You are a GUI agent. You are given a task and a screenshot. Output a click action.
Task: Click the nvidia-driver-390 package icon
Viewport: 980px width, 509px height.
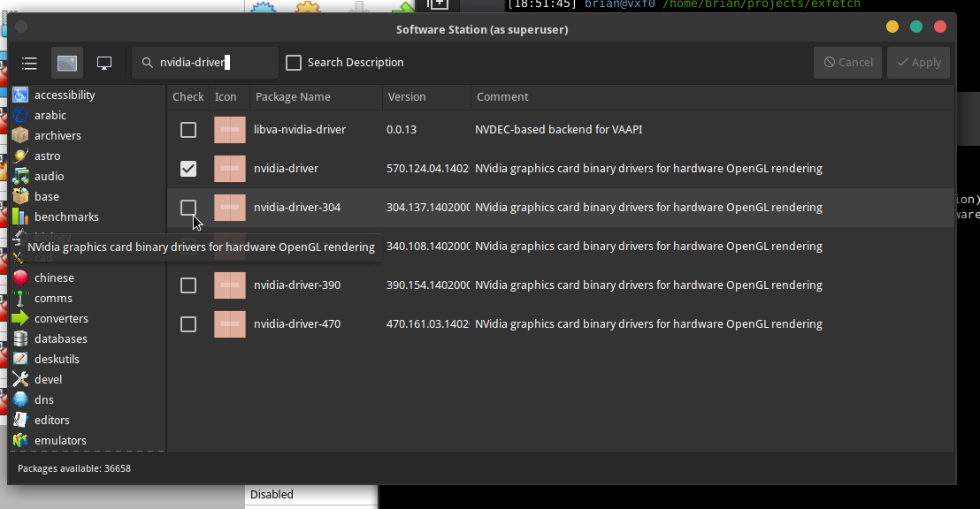(230, 285)
